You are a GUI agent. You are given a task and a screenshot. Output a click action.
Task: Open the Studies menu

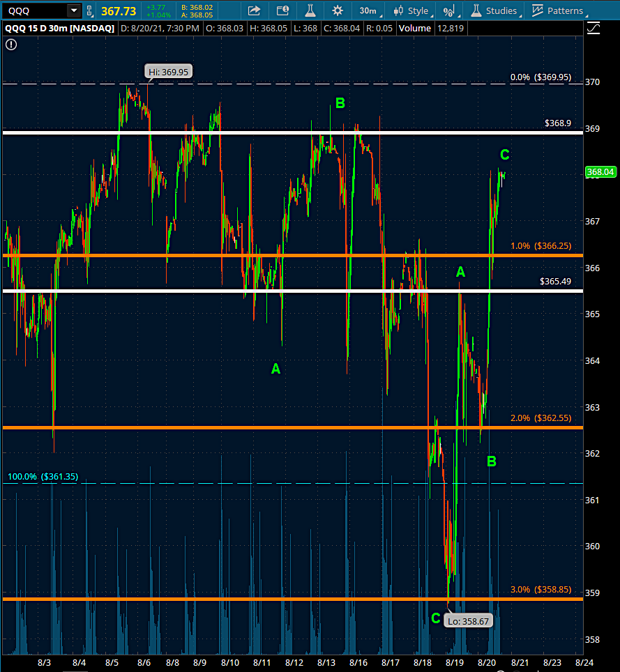[x=494, y=10]
